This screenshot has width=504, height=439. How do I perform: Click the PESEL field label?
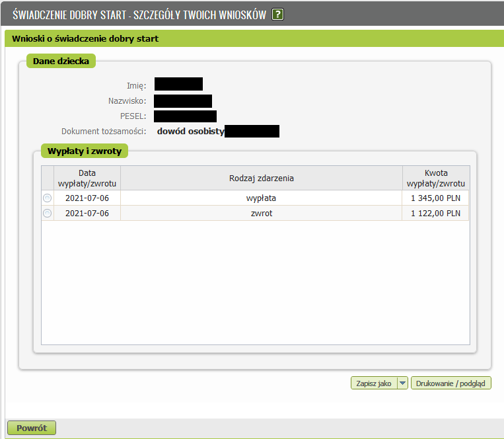tap(133, 116)
